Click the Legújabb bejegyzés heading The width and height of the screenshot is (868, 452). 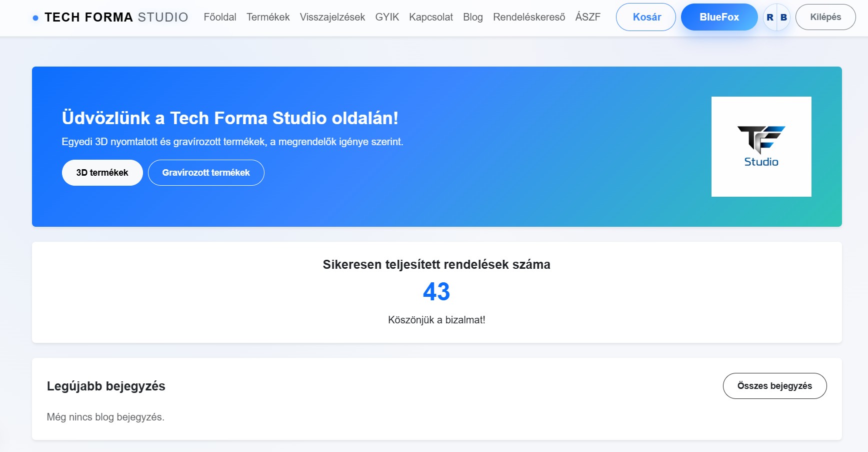pos(106,386)
